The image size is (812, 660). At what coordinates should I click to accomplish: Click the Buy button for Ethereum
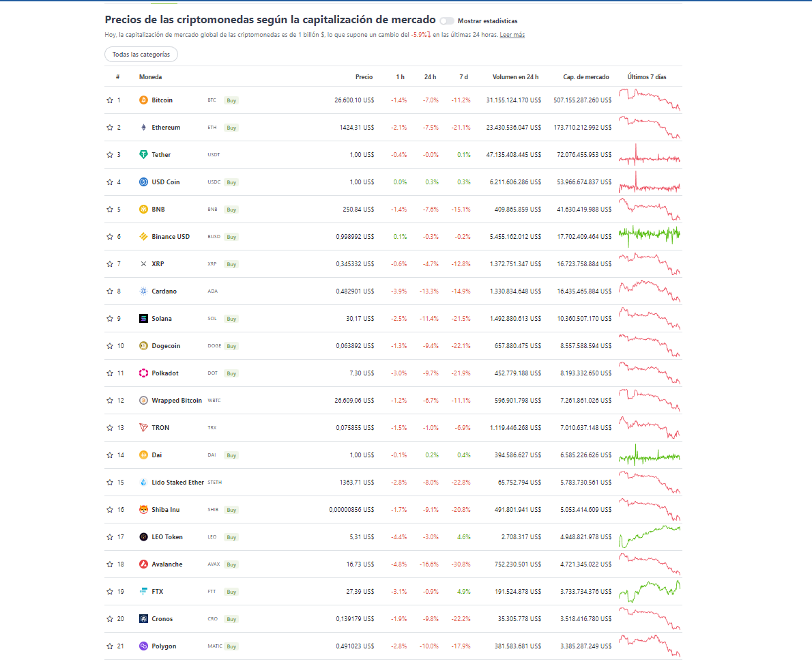[231, 128]
